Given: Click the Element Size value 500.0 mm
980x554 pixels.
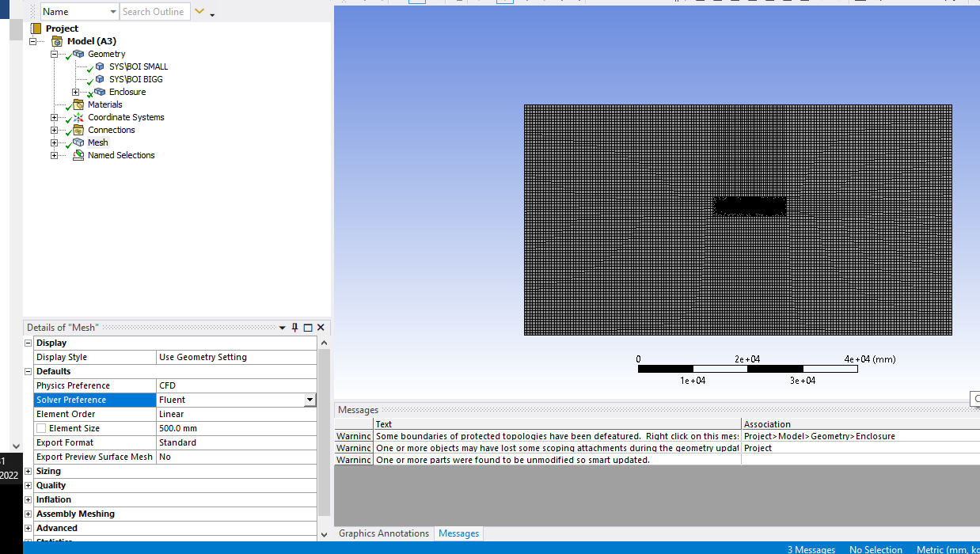Looking at the screenshot, I should click(237, 428).
